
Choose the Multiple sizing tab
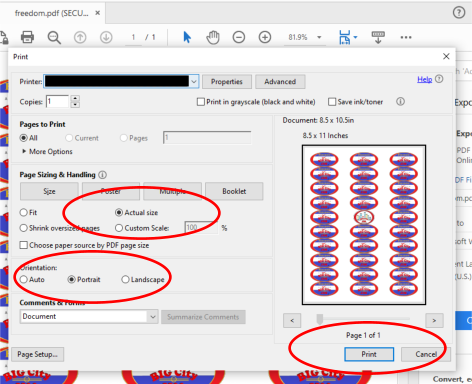[172, 191]
